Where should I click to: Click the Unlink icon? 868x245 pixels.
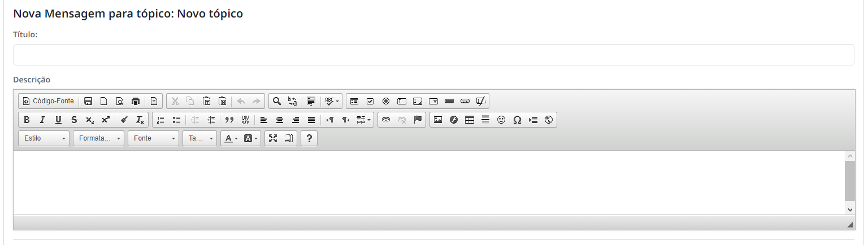[402, 120]
